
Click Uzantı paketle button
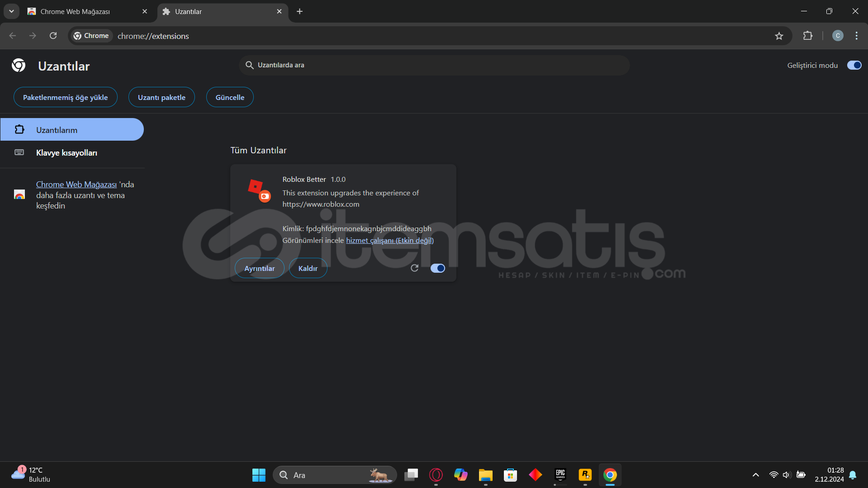(161, 97)
